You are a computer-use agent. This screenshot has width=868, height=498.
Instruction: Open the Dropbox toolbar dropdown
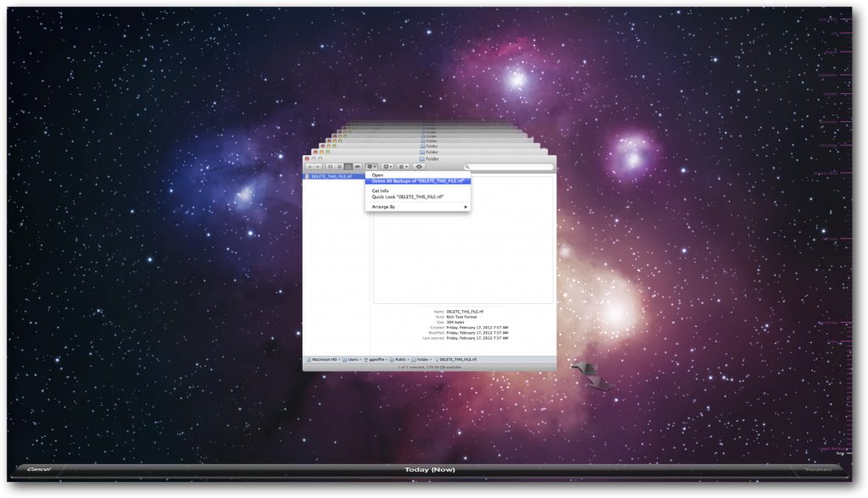tap(388, 167)
